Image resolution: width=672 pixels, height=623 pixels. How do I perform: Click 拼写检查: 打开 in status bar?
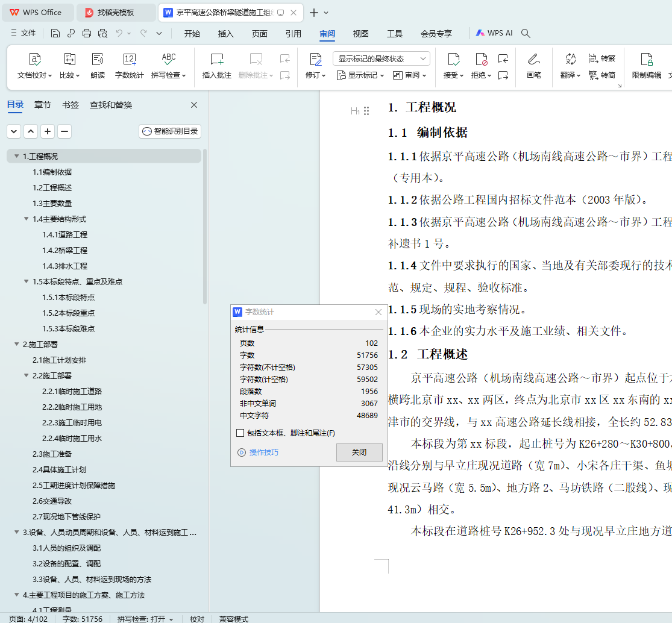pyautogui.click(x=145, y=619)
